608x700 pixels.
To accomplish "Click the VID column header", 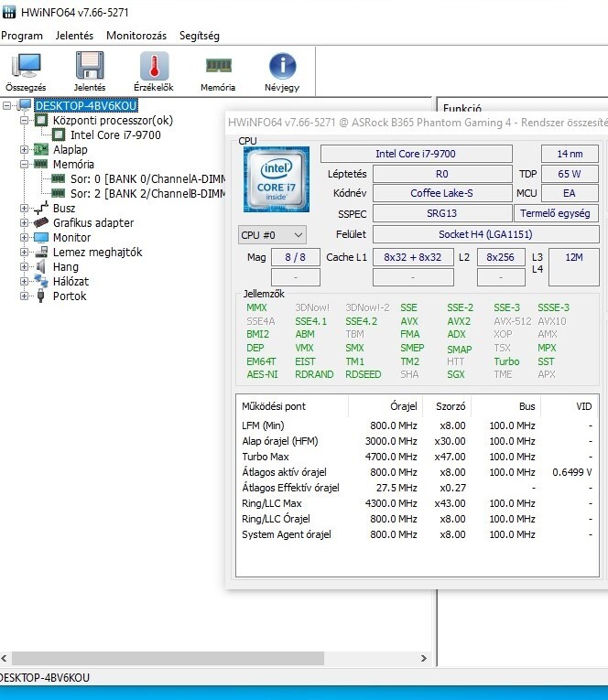I will click(570, 406).
